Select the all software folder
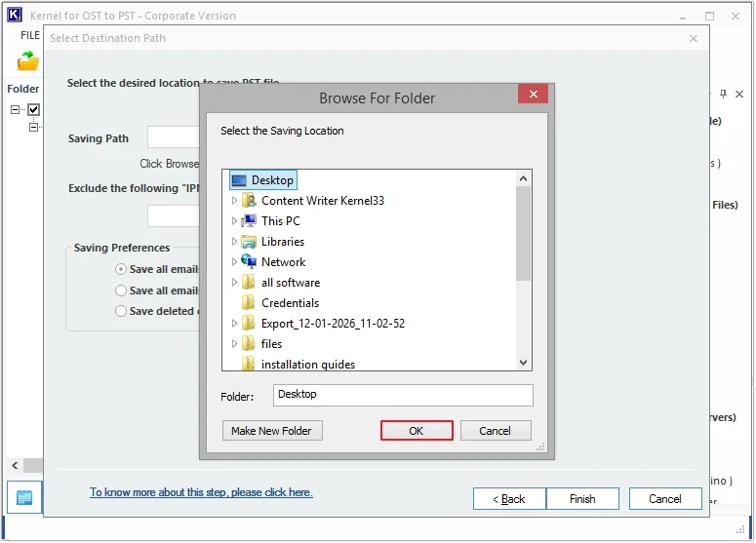The image size is (756, 543). point(291,283)
